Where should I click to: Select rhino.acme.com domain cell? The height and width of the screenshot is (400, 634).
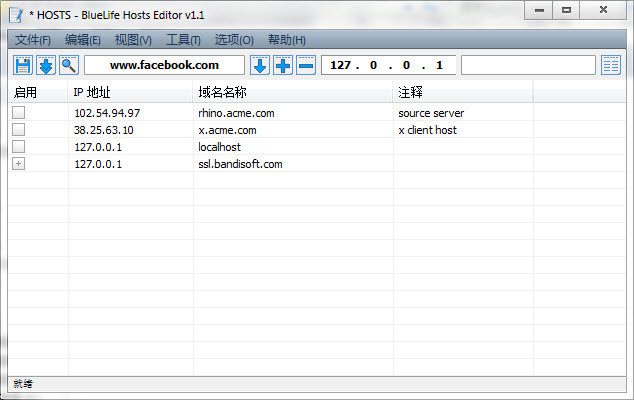pyautogui.click(x=236, y=113)
